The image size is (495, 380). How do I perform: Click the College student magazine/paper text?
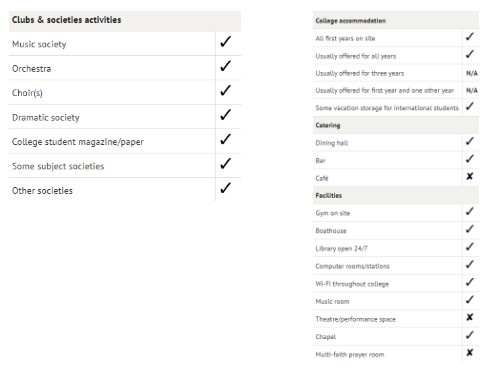click(78, 142)
